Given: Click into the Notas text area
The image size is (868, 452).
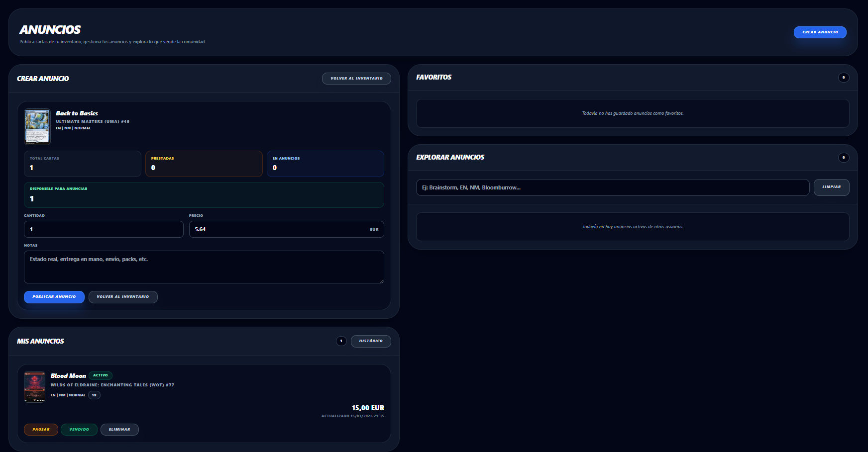Looking at the screenshot, I should coord(204,267).
